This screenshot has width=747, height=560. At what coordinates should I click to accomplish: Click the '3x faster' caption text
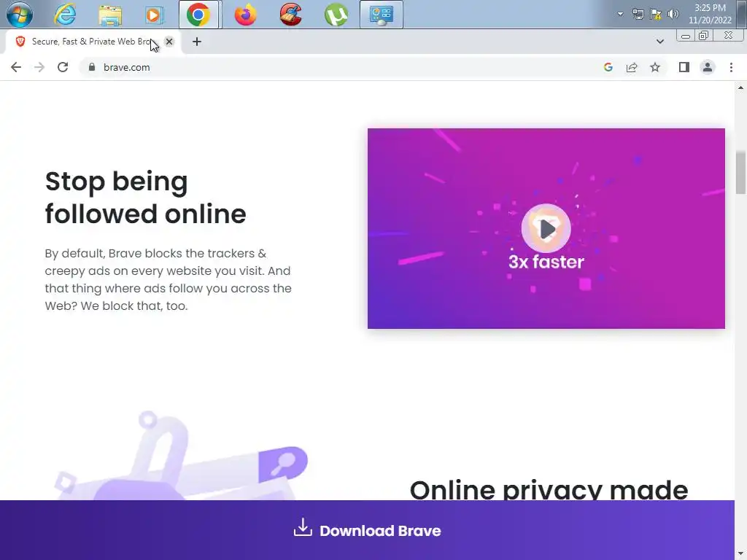click(x=546, y=262)
